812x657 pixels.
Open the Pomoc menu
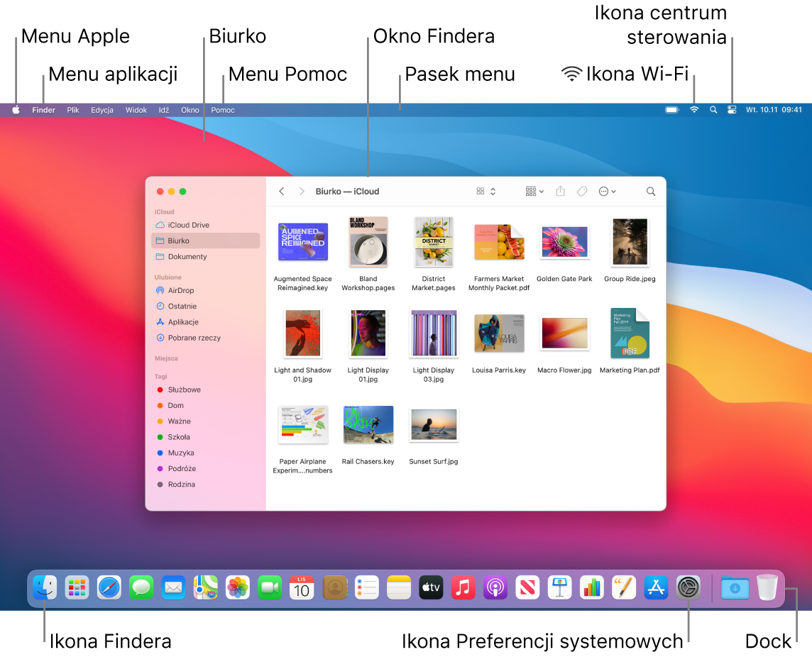coord(223,110)
